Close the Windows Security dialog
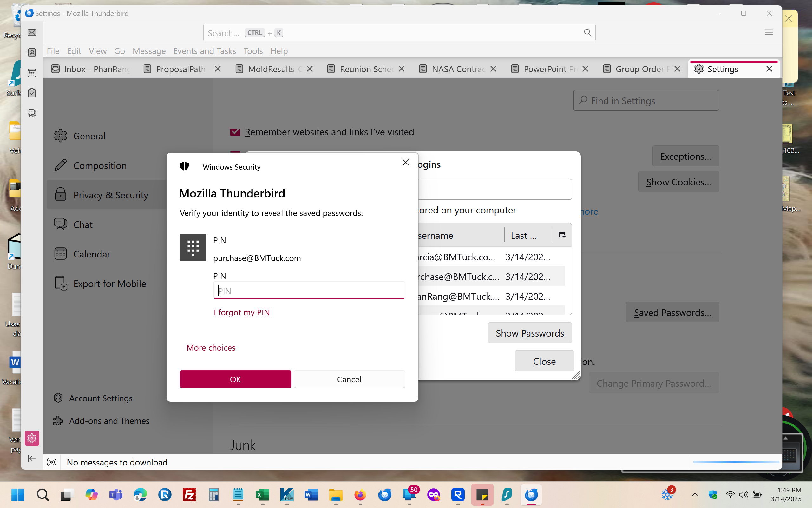This screenshot has width=812, height=508. pos(406,163)
